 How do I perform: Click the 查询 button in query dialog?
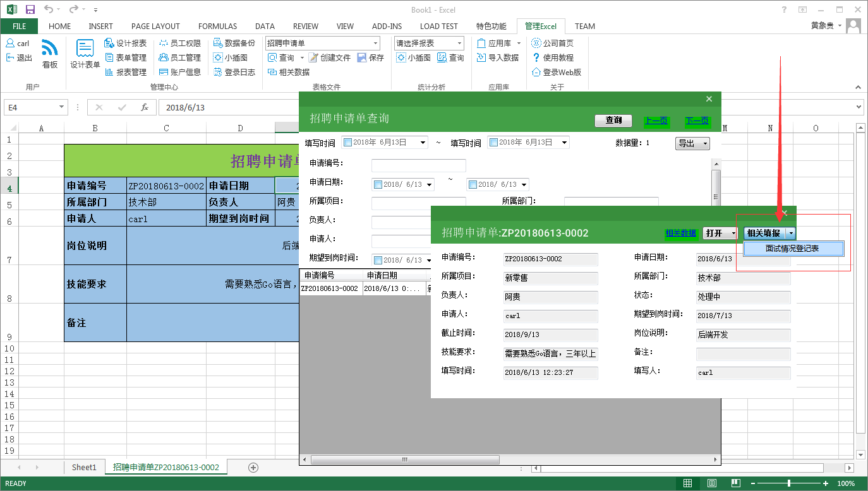[613, 121]
